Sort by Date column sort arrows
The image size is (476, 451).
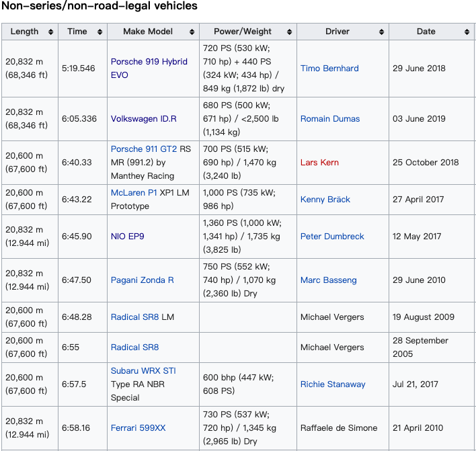tap(467, 32)
